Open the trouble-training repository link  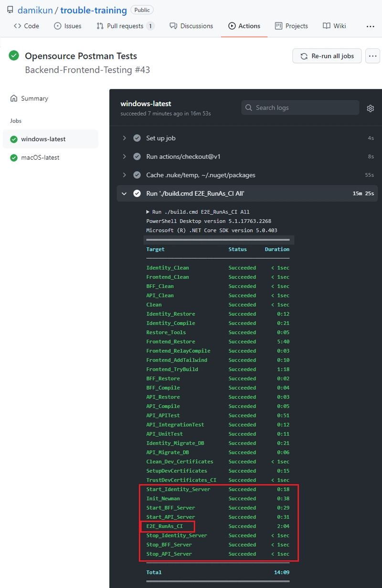coord(94,10)
